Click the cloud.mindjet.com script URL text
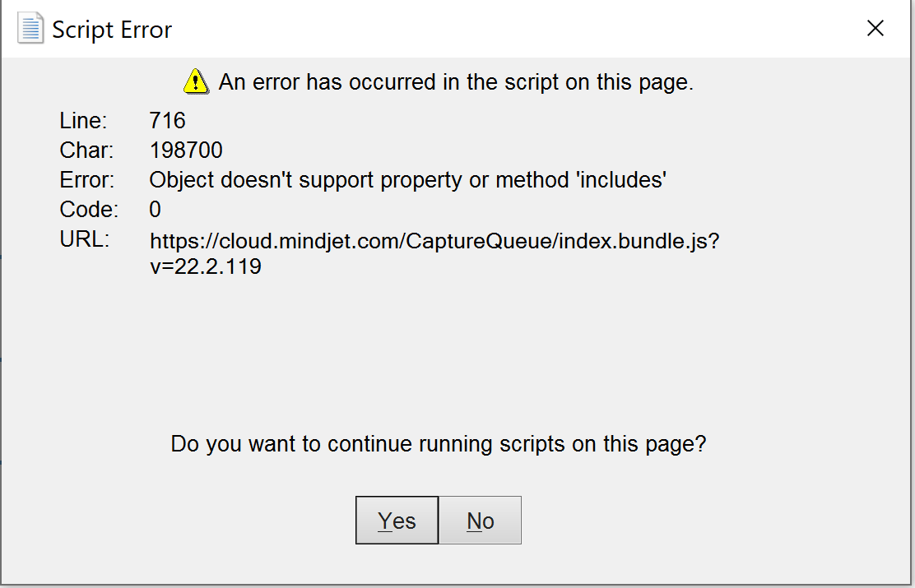 (x=434, y=241)
